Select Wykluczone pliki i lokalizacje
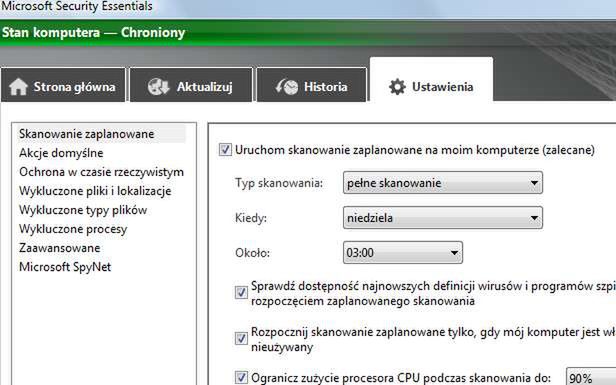The height and width of the screenshot is (385, 616). 95,191
